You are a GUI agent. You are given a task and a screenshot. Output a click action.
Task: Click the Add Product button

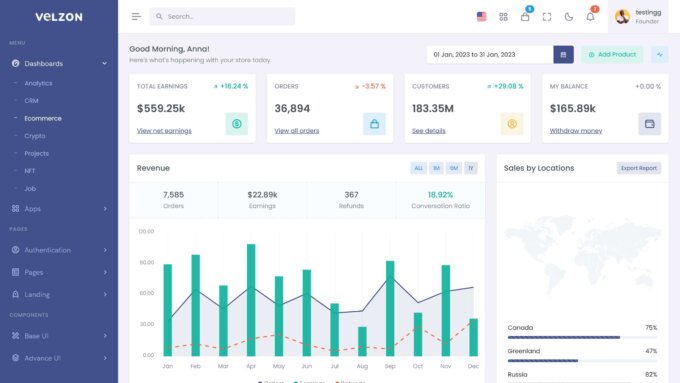pos(612,55)
